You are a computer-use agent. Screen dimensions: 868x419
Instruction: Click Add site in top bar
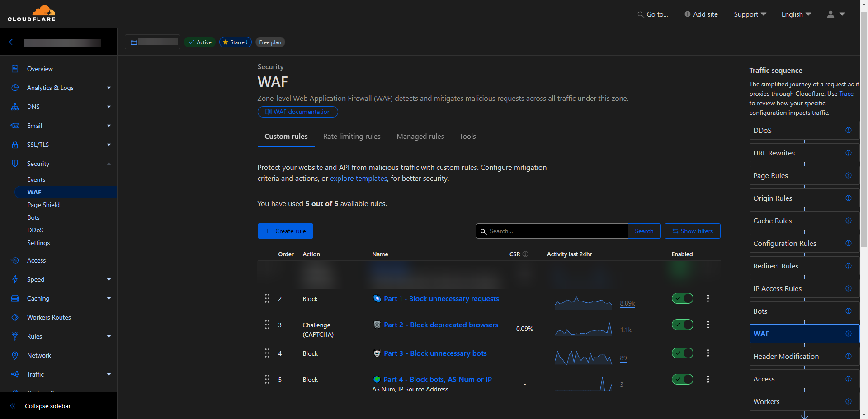coord(701,14)
